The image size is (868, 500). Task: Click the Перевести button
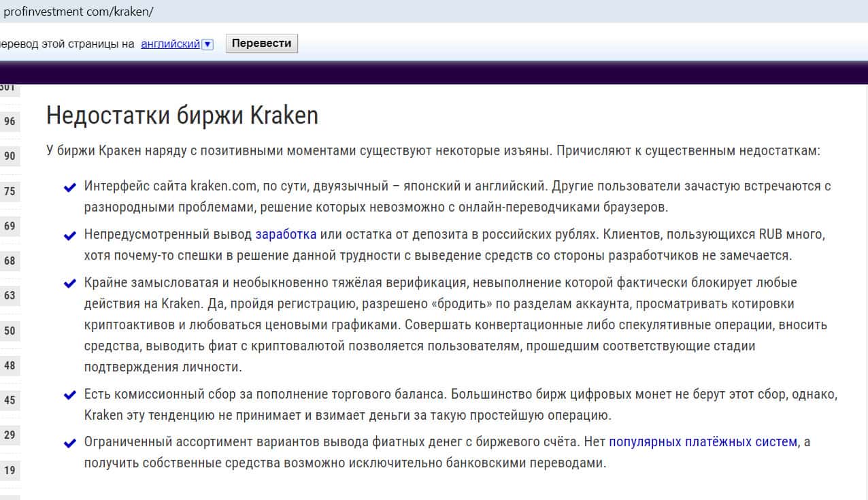coord(261,44)
